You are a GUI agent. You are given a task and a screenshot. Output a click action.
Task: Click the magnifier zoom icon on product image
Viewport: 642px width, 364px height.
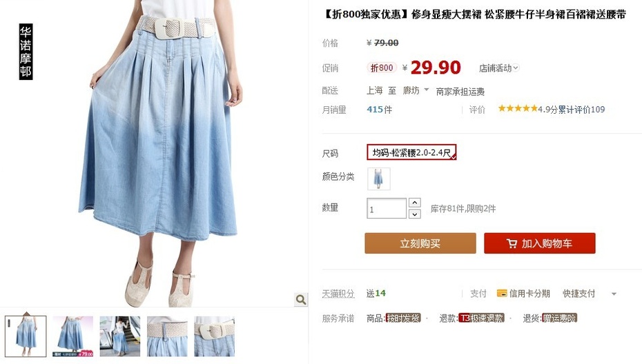coord(300,299)
